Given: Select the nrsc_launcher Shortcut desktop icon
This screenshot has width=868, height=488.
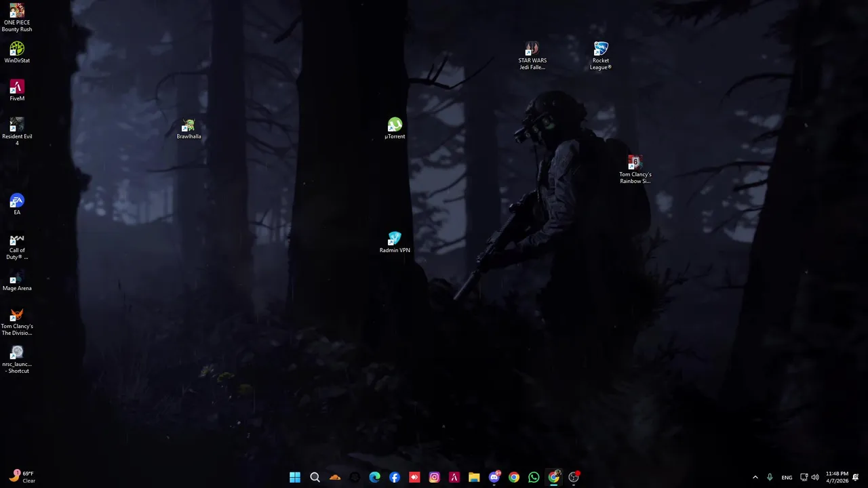Looking at the screenshot, I should click(x=17, y=360).
